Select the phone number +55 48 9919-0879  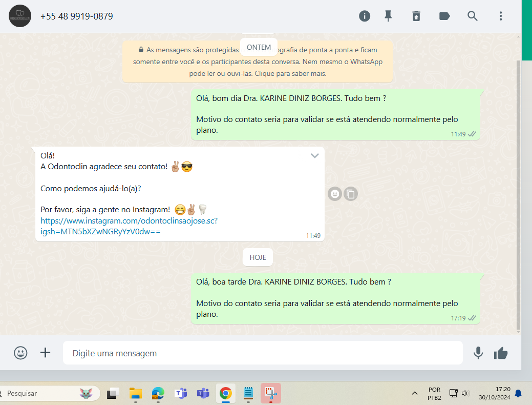[77, 16]
